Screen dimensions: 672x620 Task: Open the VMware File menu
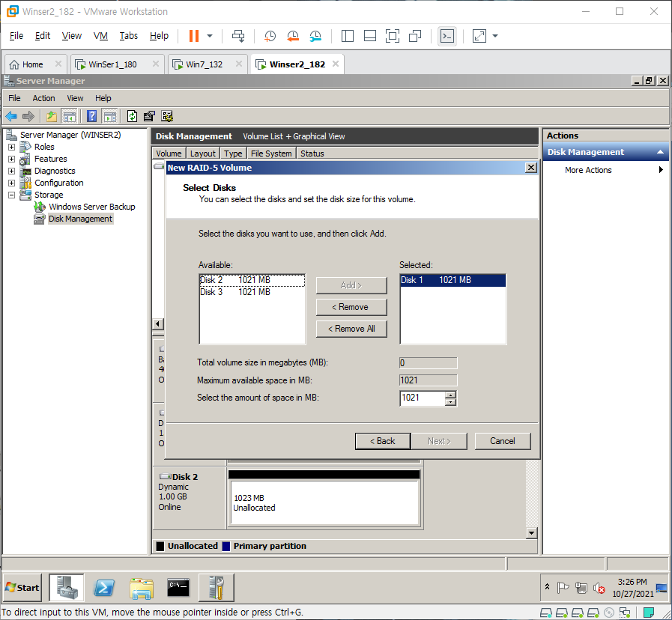pyautogui.click(x=16, y=35)
